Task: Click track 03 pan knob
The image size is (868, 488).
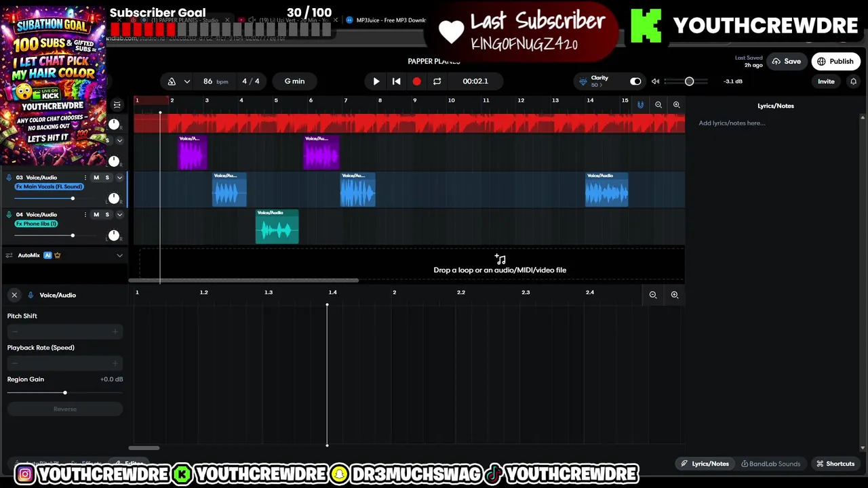Action: [114, 199]
